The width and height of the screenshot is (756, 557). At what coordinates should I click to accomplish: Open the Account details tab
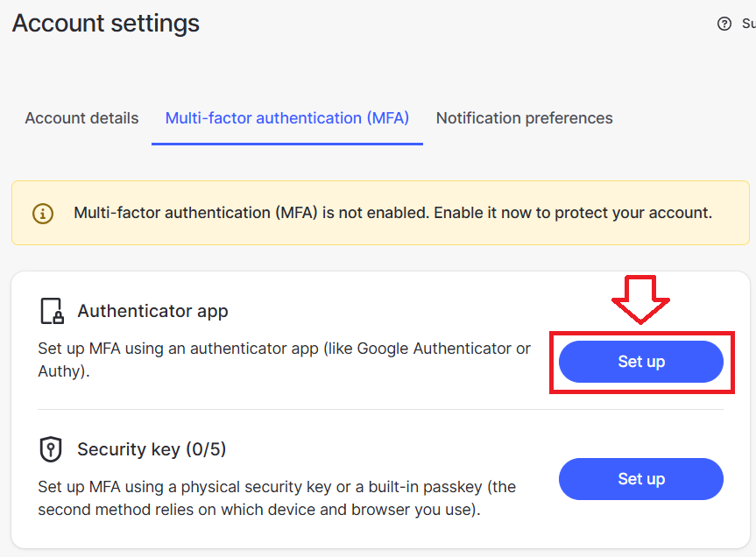tap(81, 118)
